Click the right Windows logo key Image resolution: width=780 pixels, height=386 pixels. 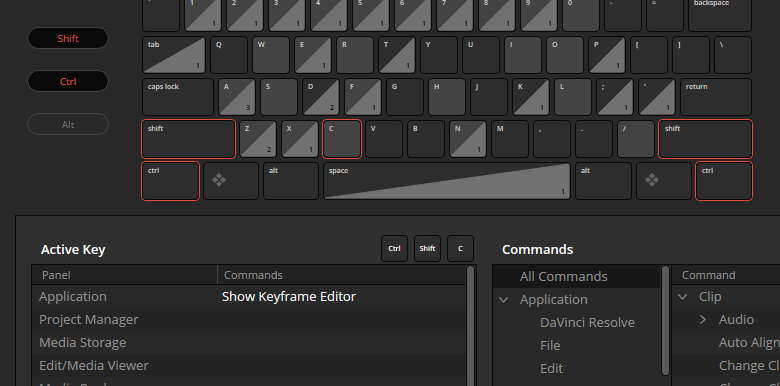[x=664, y=181]
